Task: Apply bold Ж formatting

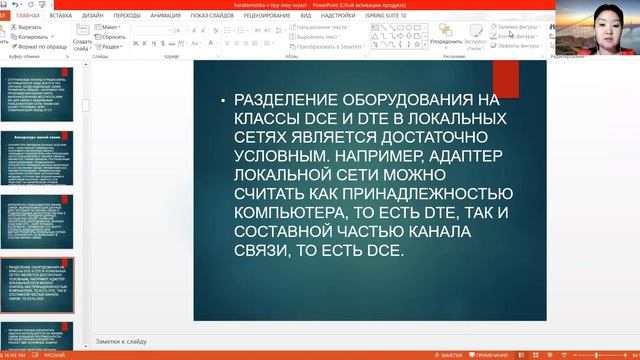Action: (x=136, y=43)
